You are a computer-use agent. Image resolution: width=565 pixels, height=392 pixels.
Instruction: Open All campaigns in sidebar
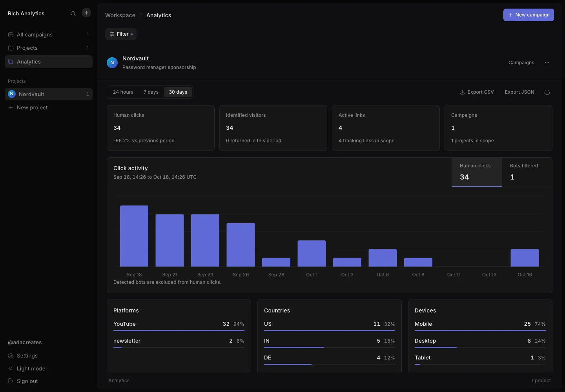[x=49, y=34]
